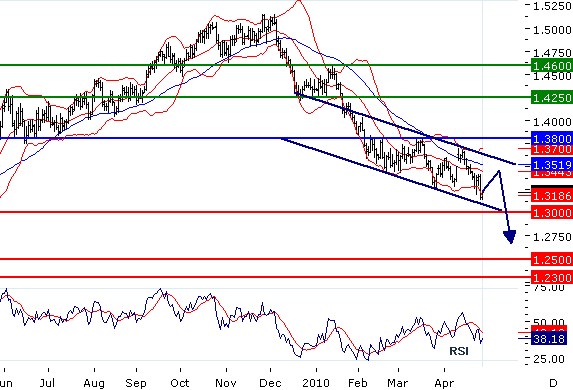Click the 2010 year label on time axis
Screen dimensions: 573x390
click(316, 383)
